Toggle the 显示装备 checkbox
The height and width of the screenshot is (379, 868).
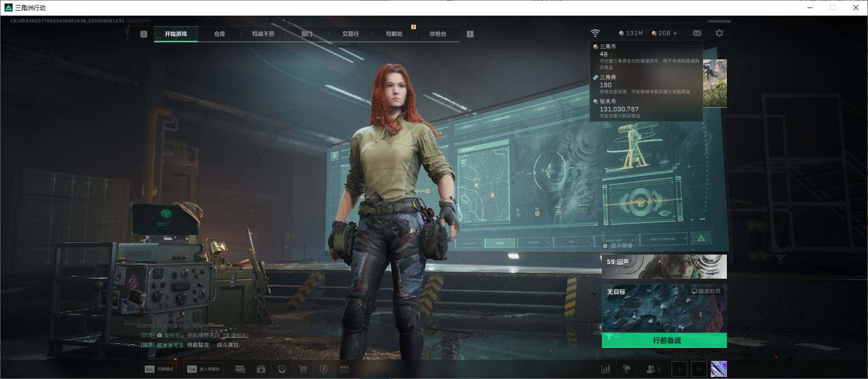(605, 246)
